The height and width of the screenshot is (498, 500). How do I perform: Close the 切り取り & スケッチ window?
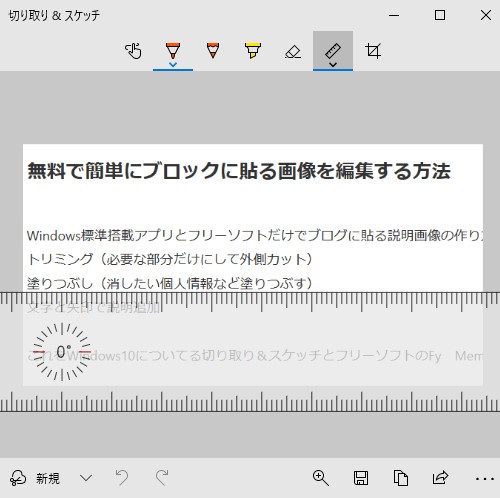click(486, 15)
